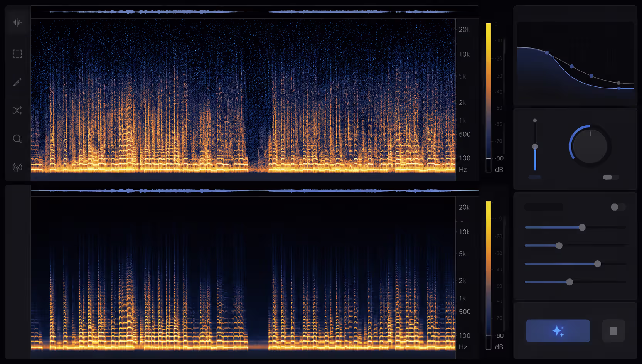Viewport: 642px width, 364px height.
Task: Select the waveform view icon in sidebar
Action: coord(17,22)
